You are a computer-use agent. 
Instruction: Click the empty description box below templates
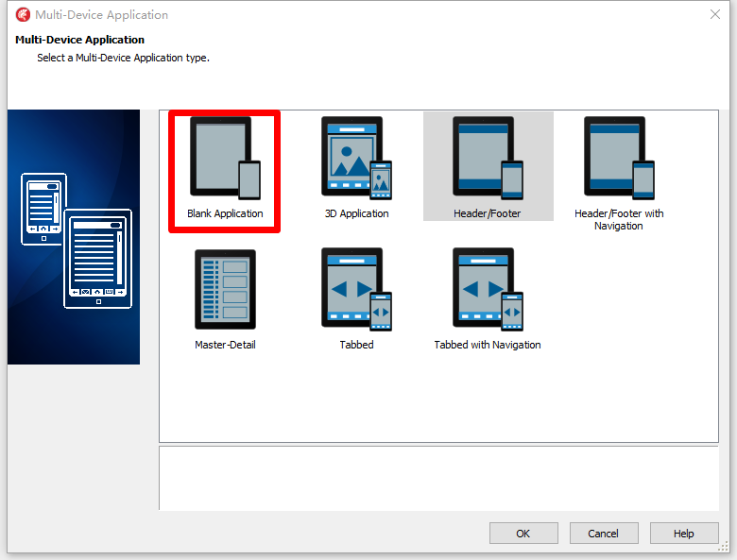pyautogui.click(x=439, y=478)
